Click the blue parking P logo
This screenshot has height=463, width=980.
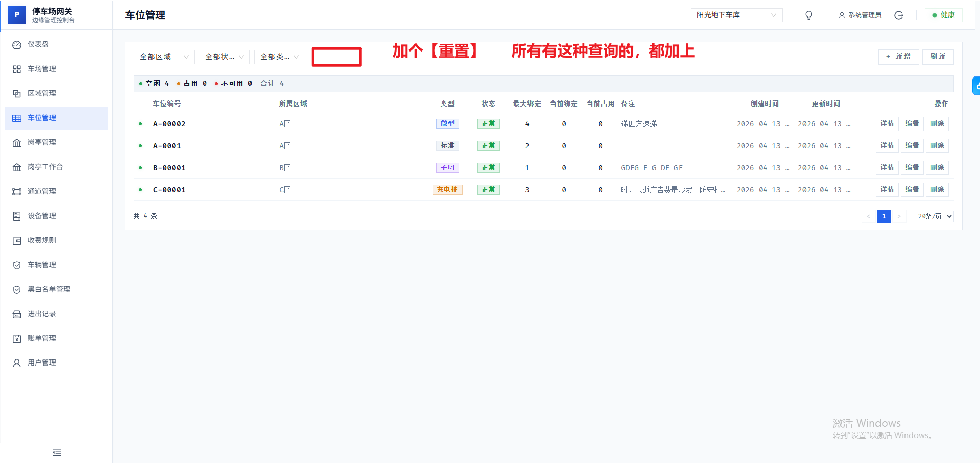tap(17, 15)
